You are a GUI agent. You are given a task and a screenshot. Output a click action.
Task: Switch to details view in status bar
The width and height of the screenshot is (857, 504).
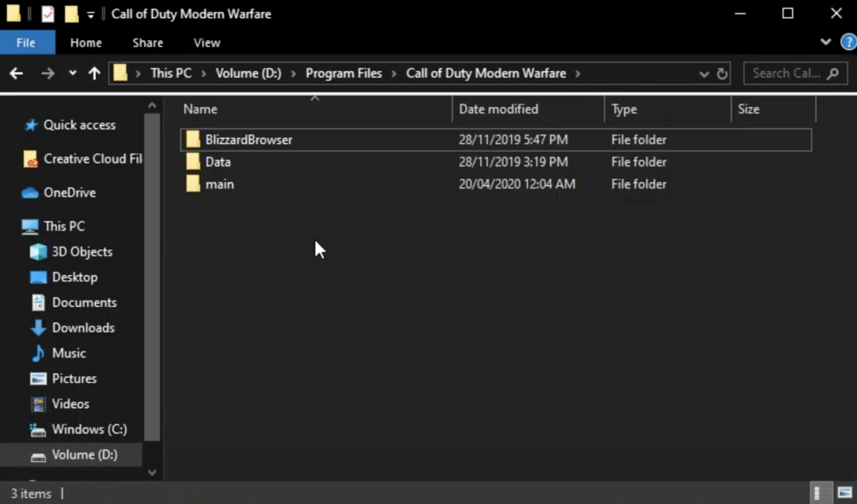818,493
